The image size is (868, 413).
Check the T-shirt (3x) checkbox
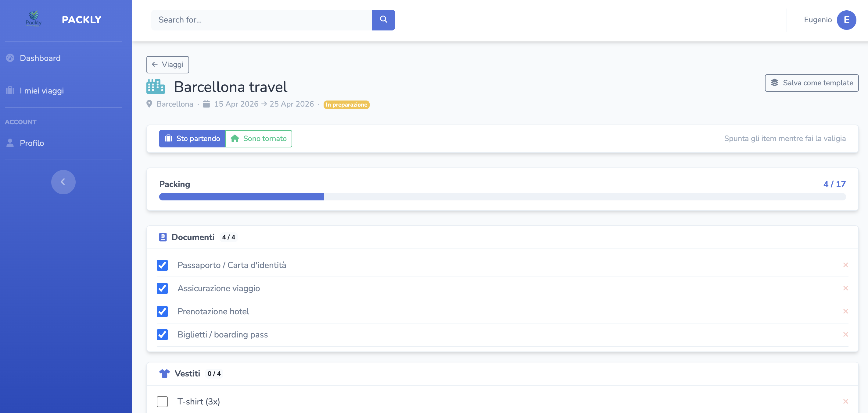point(162,401)
